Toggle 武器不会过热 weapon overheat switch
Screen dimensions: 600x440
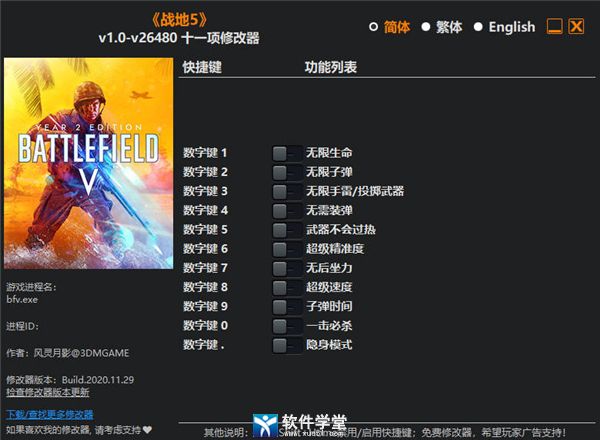[287, 230]
